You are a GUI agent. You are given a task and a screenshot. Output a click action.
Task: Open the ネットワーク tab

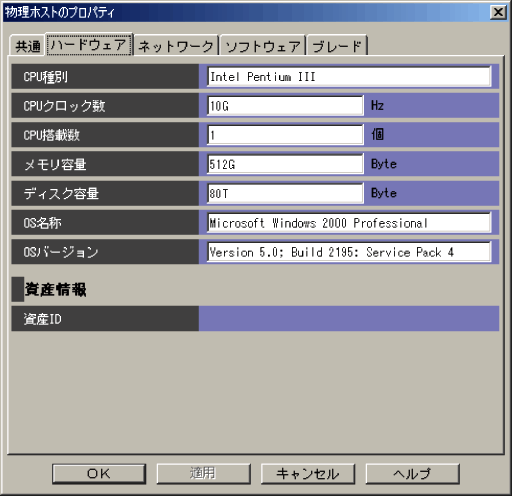pyautogui.click(x=176, y=45)
